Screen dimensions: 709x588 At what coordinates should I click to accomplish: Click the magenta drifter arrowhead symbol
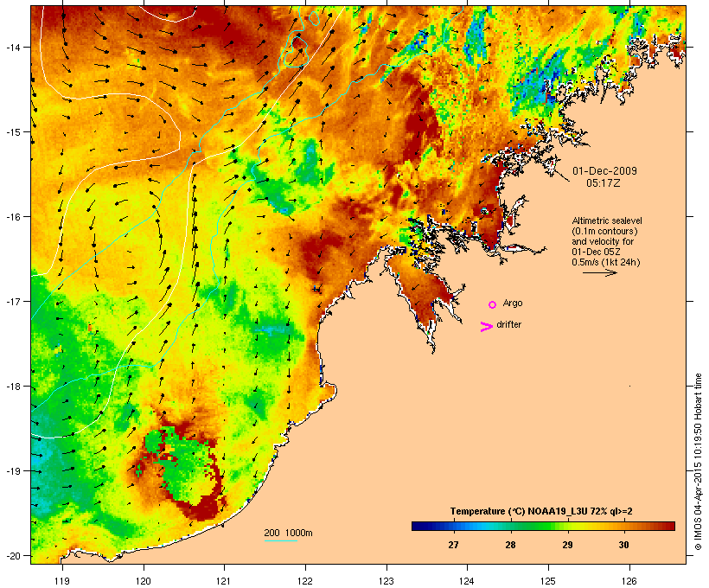487,327
